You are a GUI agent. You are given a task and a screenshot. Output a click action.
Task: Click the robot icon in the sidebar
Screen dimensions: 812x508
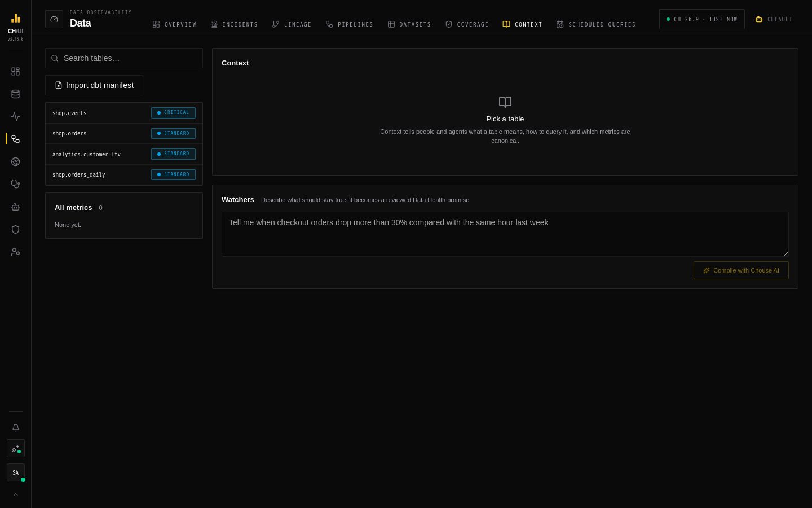(15, 207)
